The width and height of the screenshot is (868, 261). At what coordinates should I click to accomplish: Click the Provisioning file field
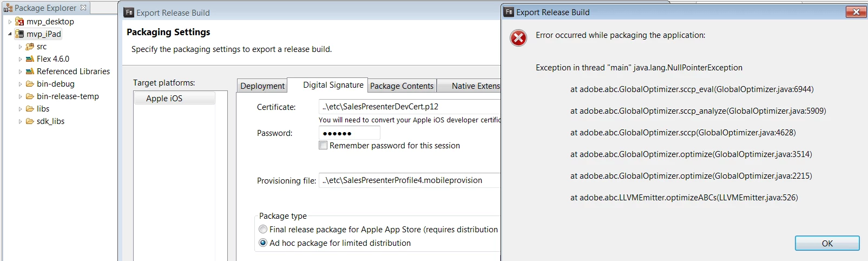pyautogui.click(x=410, y=180)
